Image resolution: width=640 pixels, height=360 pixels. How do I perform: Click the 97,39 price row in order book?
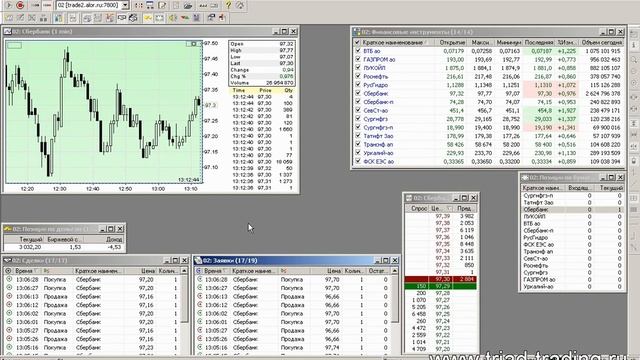[x=440, y=216]
